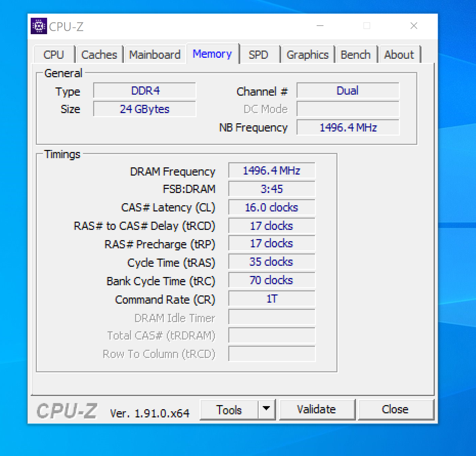Select the Memory tab
Screen dimensions: 476x456
(x=212, y=54)
